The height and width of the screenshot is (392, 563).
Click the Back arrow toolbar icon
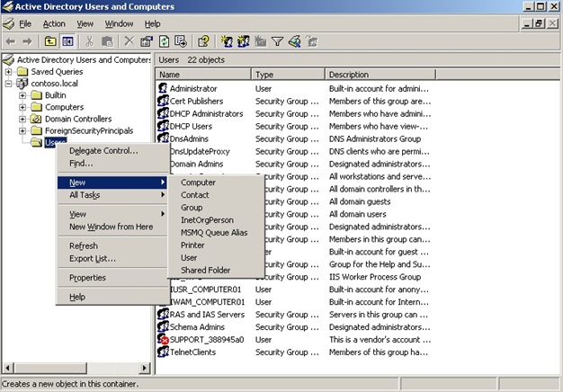(11, 41)
